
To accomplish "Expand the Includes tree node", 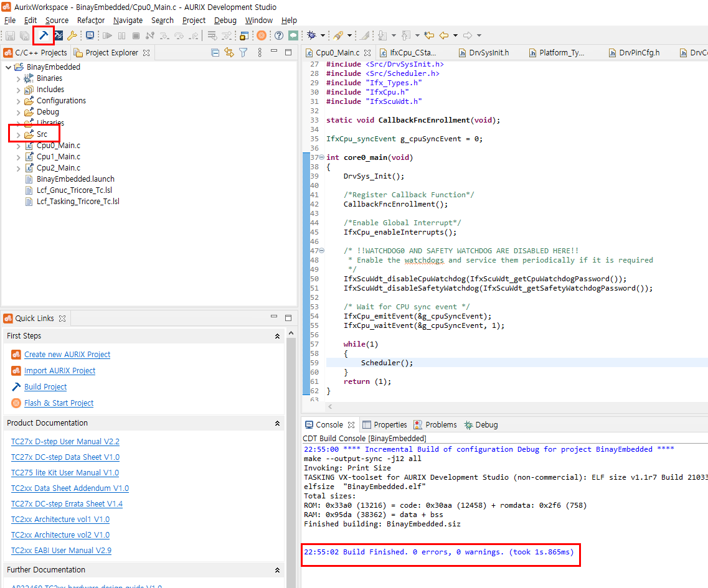I will click(18, 90).
